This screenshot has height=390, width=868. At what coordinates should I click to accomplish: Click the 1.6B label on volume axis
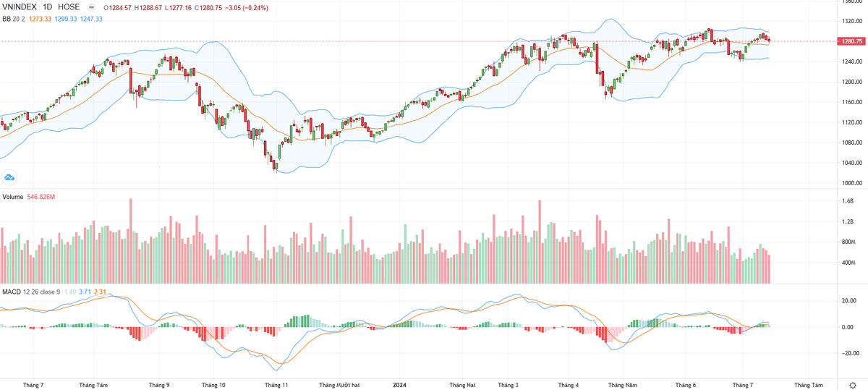tap(848, 201)
